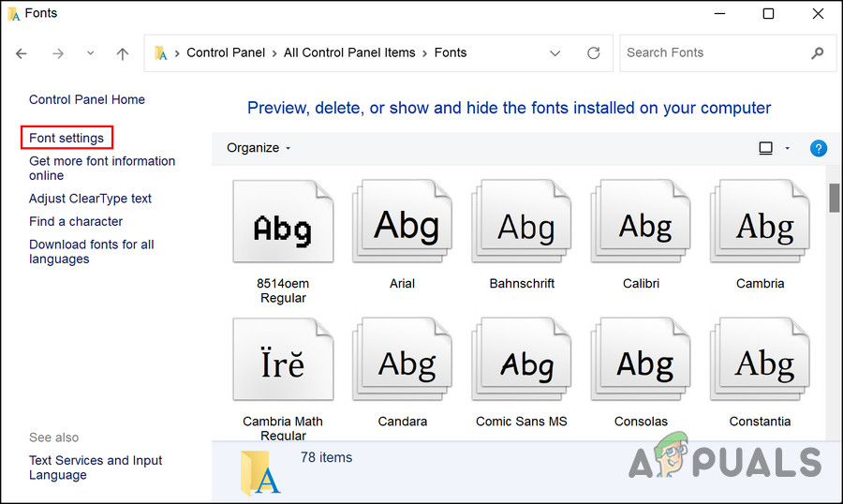Select the Bahnschrift font family icon

pyautogui.click(x=522, y=222)
